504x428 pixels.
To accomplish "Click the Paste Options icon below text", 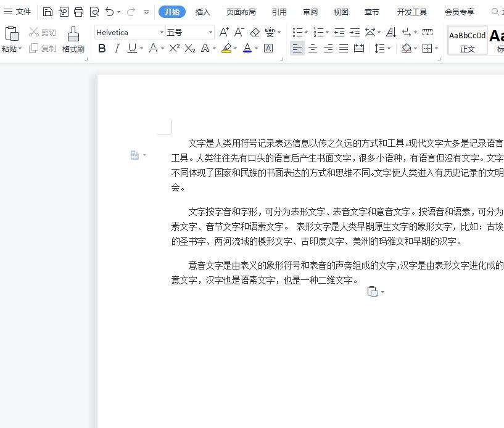I will pyautogui.click(x=373, y=292).
